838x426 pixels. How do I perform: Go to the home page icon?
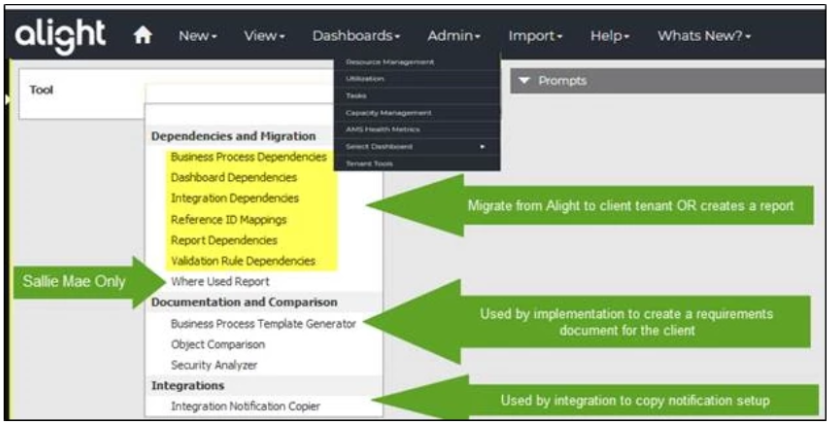[143, 35]
